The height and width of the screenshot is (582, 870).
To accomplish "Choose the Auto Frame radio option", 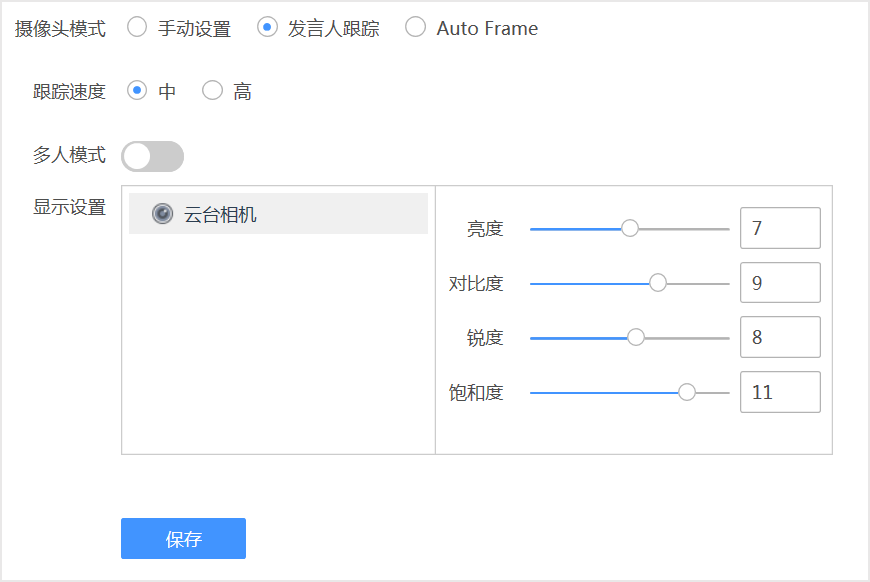I will point(415,28).
